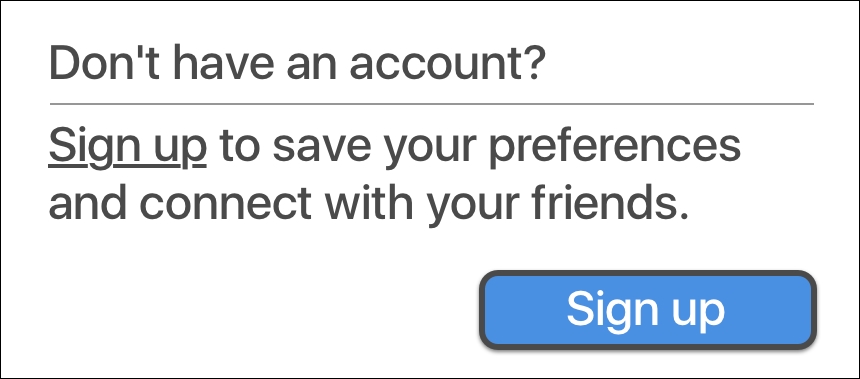Screen dimensions: 860x379
Task: Start account creation with the blue button
Action: click(648, 310)
